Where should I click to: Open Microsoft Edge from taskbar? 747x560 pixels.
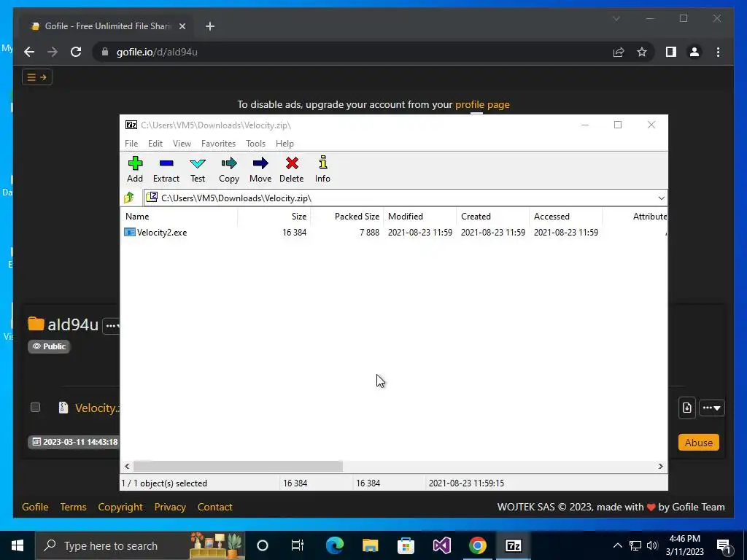point(335,545)
